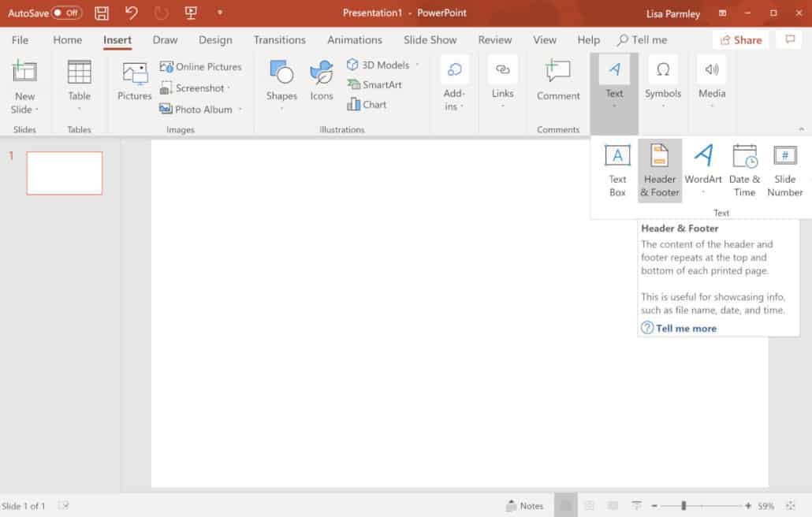The image size is (812, 517).
Task: Select the Header & Footer option
Action: coord(659,169)
